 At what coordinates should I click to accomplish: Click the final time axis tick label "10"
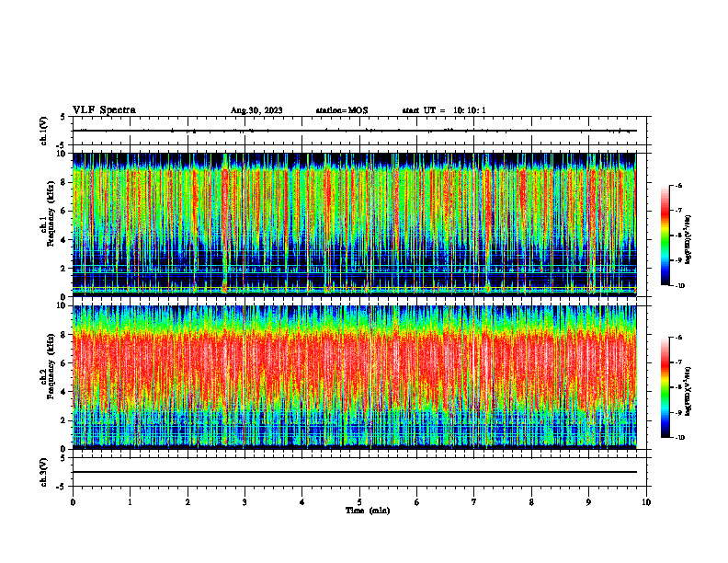point(646,502)
